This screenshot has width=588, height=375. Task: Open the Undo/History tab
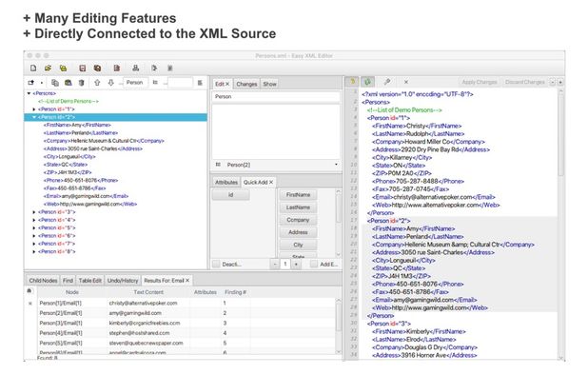click(x=123, y=281)
